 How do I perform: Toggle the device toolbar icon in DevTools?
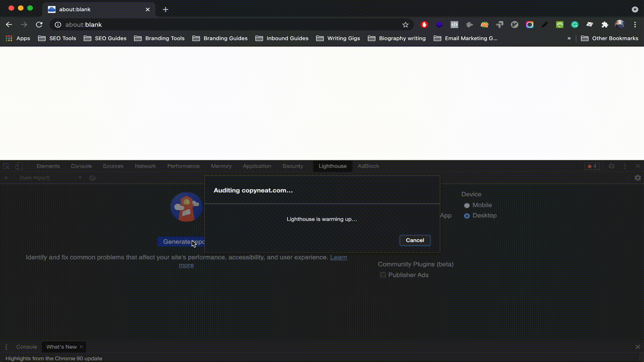[x=19, y=166]
